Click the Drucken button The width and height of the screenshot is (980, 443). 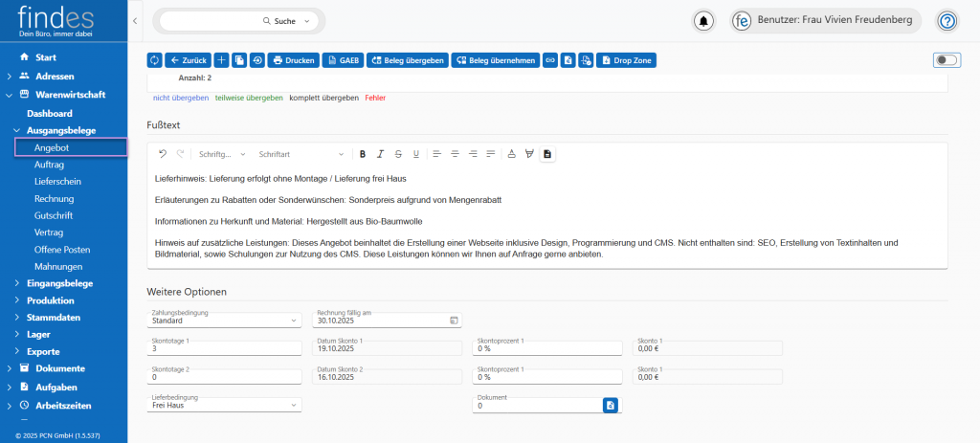pyautogui.click(x=294, y=60)
